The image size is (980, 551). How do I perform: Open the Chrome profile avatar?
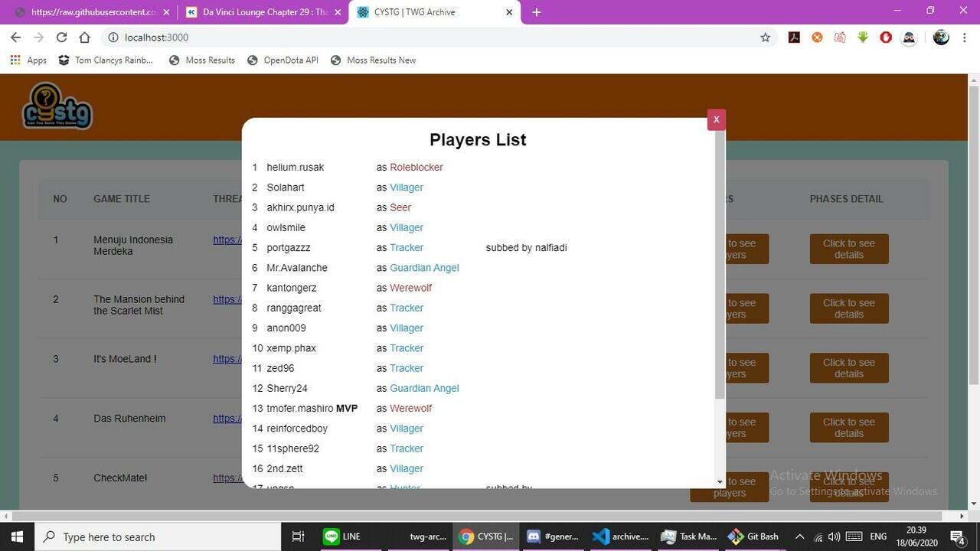941,37
